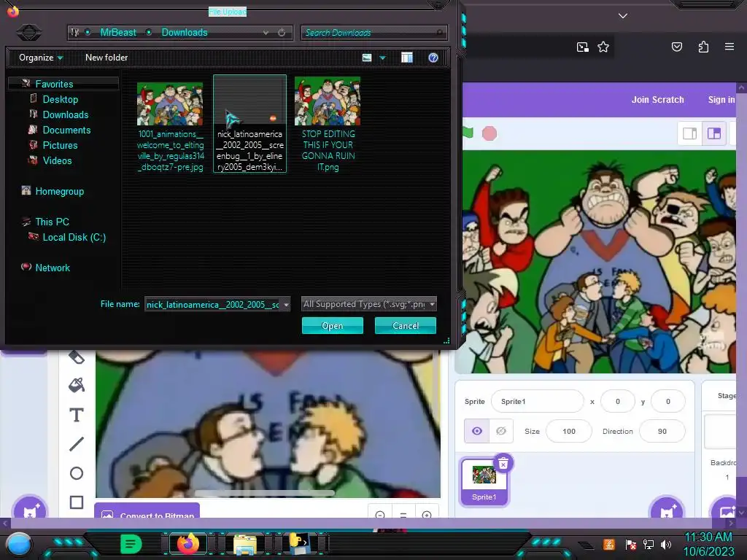Switch to large stage layout
The image size is (747, 560).
[x=713, y=133]
